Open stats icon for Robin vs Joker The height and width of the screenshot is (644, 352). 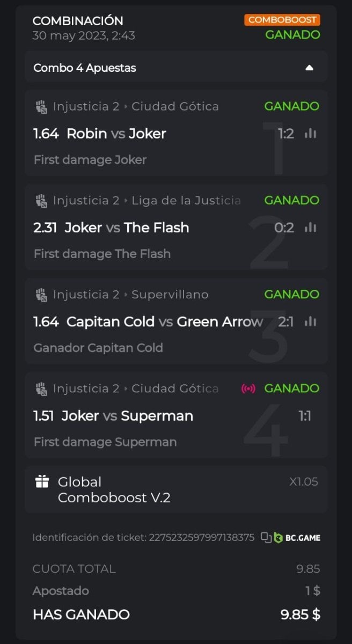(x=310, y=134)
